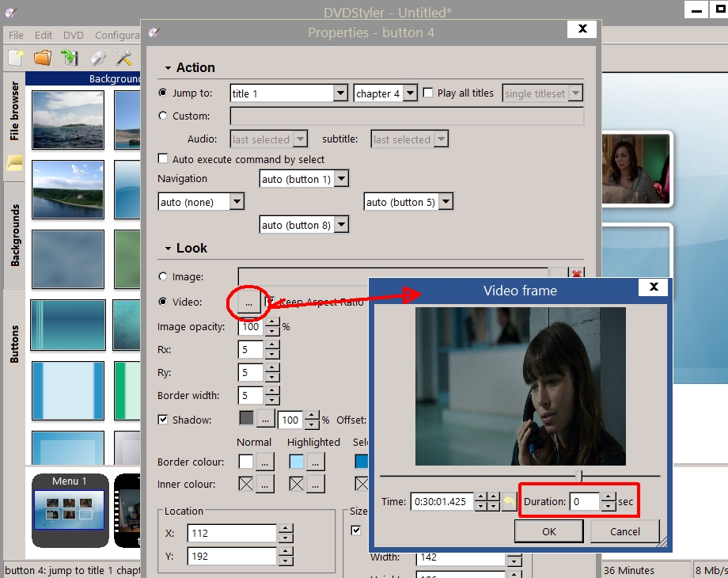Select Video look radio button
Image resolution: width=728 pixels, height=578 pixels.
point(162,302)
